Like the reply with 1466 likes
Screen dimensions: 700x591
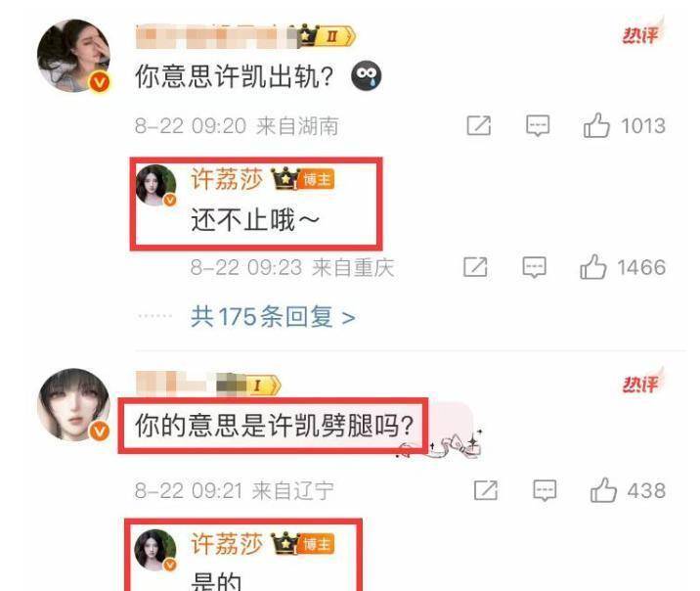592,267
